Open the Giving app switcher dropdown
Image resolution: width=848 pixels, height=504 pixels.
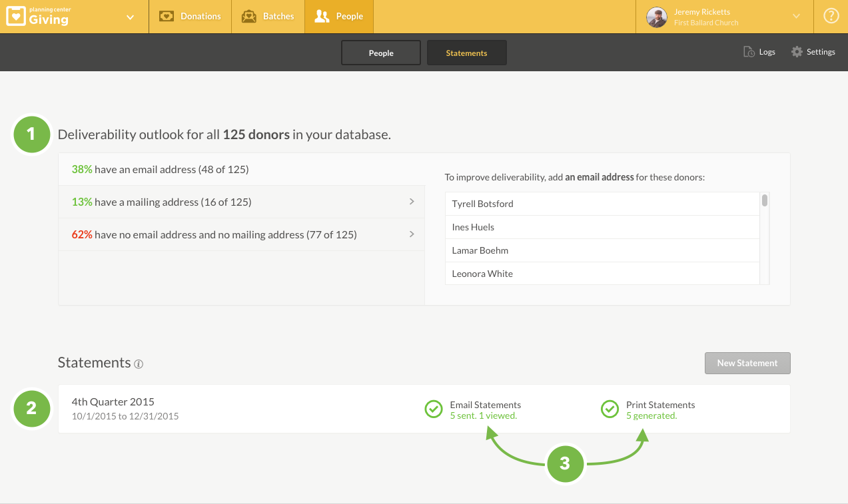coord(131,17)
